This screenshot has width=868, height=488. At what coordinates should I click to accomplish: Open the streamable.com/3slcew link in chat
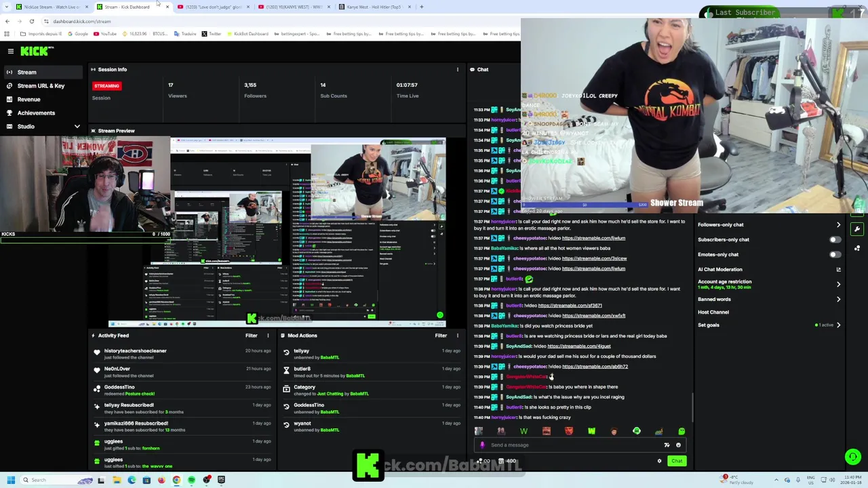click(x=594, y=258)
